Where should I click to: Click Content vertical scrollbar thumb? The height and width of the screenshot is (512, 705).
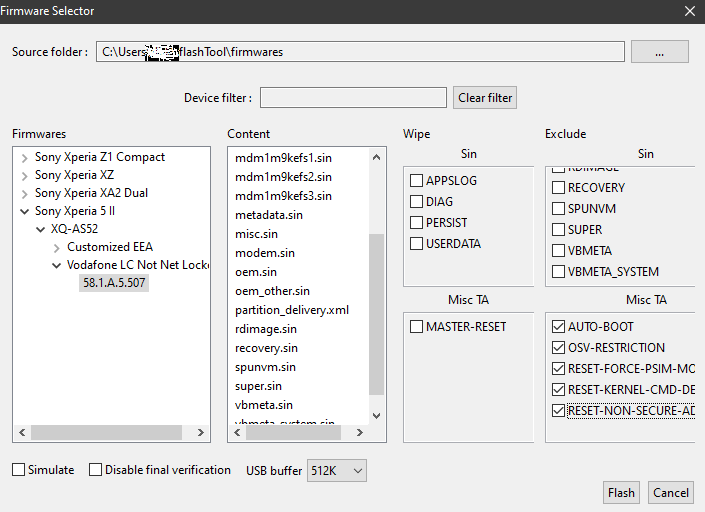[x=376, y=314]
